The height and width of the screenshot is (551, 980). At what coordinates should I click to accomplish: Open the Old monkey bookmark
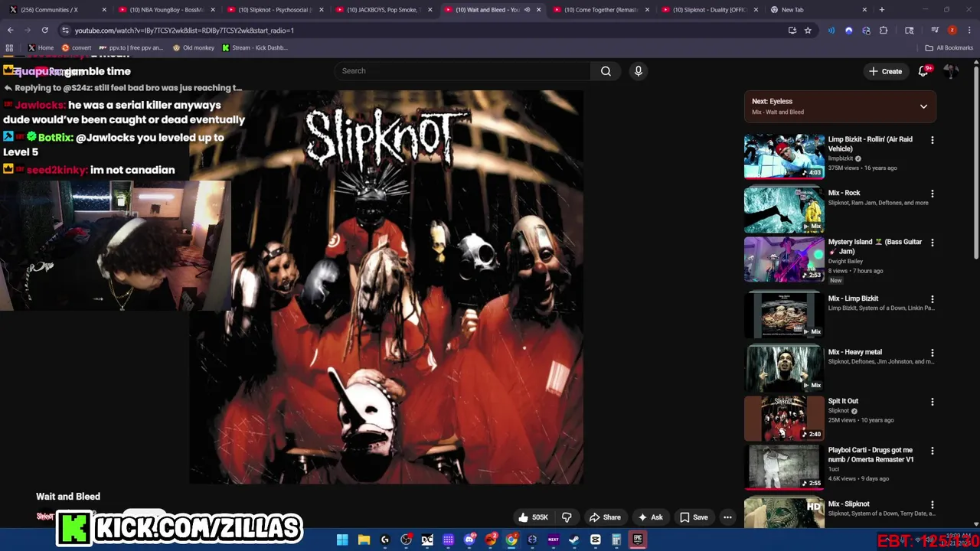coord(194,47)
